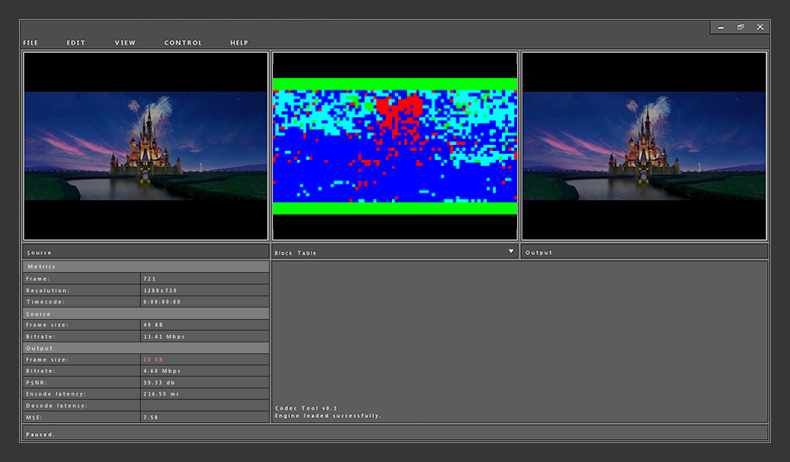Click the 'Encode latency:' label
The width and height of the screenshot is (790, 462).
[x=56, y=394]
